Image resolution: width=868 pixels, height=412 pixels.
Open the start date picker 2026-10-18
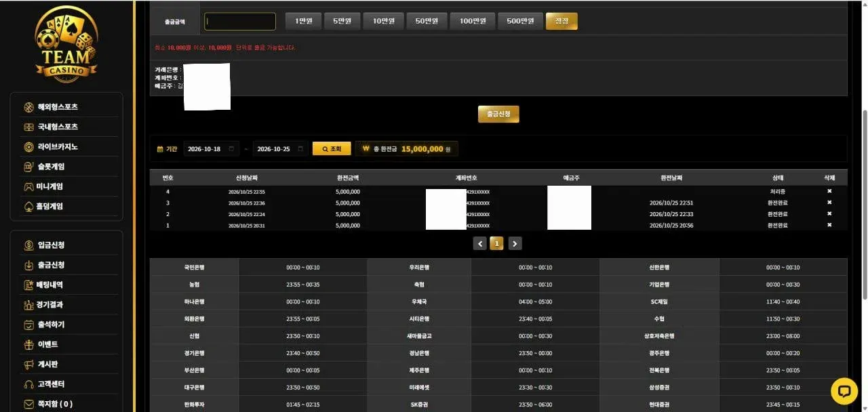tap(211, 149)
